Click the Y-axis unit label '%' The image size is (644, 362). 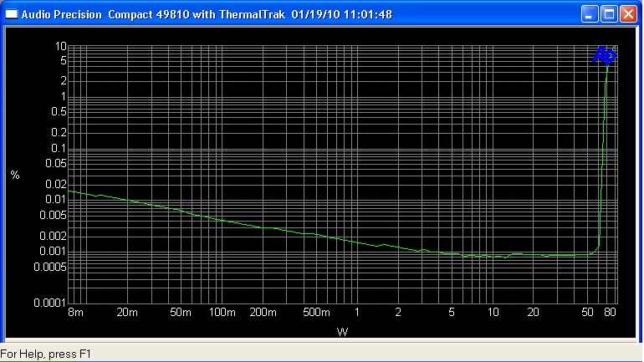[x=15, y=176]
